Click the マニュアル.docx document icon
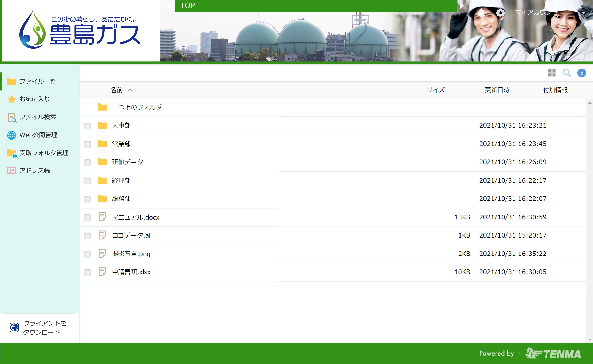 click(102, 217)
